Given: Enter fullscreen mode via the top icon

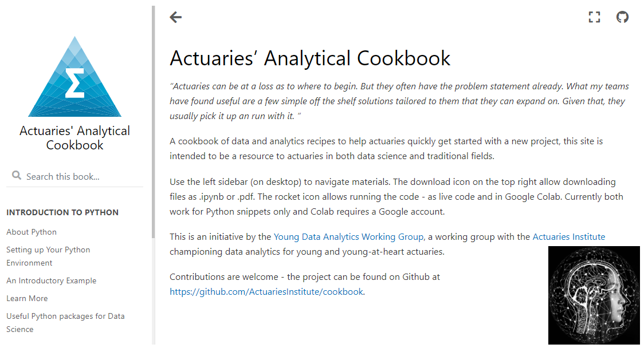Looking at the screenshot, I should pos(594,17).
